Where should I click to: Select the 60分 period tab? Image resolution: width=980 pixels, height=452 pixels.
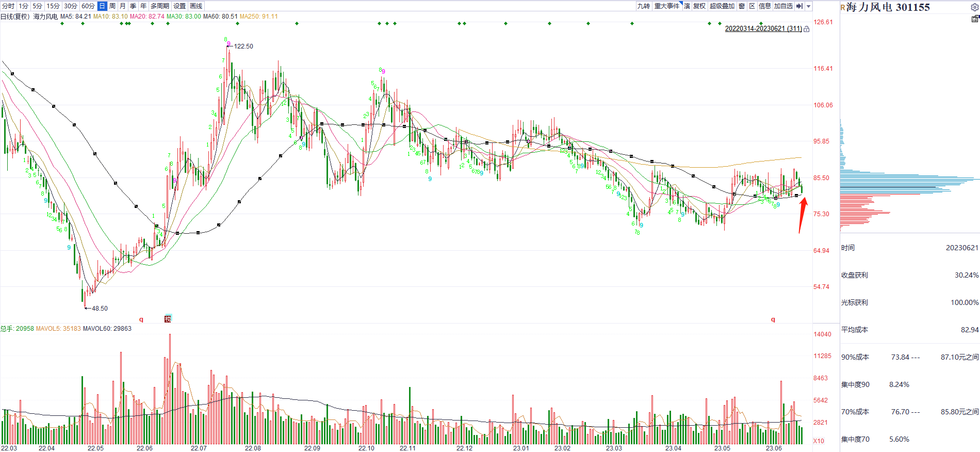pos(88,6)
